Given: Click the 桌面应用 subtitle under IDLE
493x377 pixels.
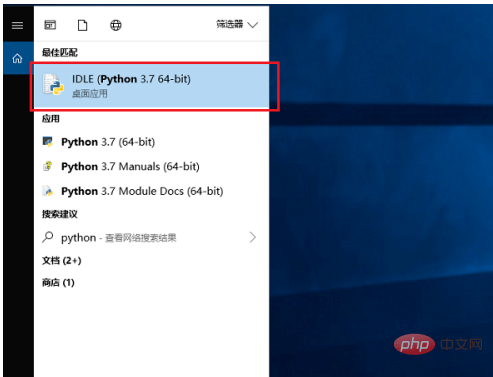Looking at the screenshot, I should (x=90, y=94).
